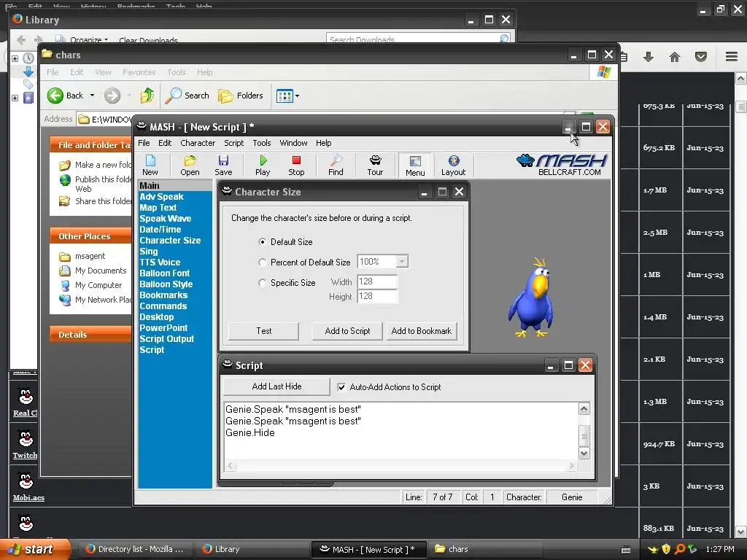Click the Height input field
This screenshot has width=747, height=560.
click(x=377, y=296)
